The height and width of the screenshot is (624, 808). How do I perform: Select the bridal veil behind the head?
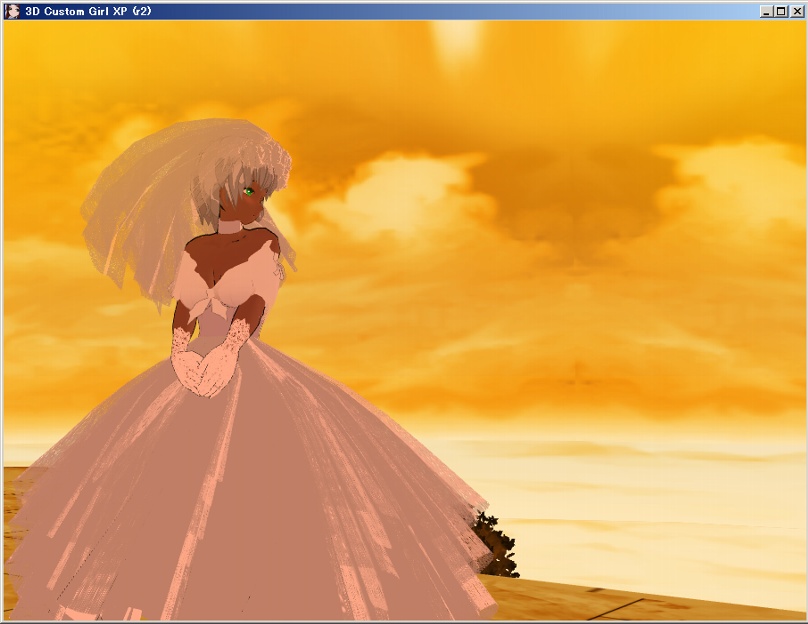click(140, 210)
